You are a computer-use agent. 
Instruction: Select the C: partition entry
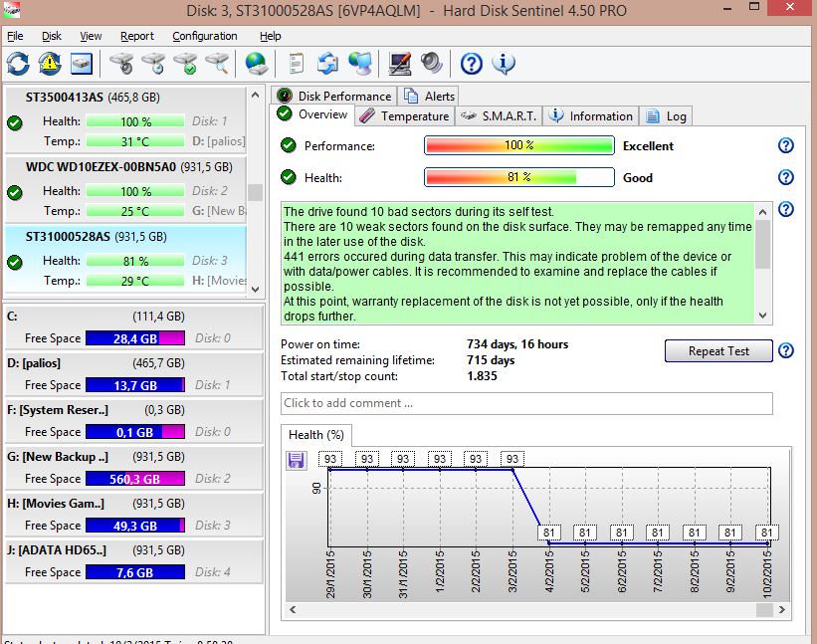[134, 327]
